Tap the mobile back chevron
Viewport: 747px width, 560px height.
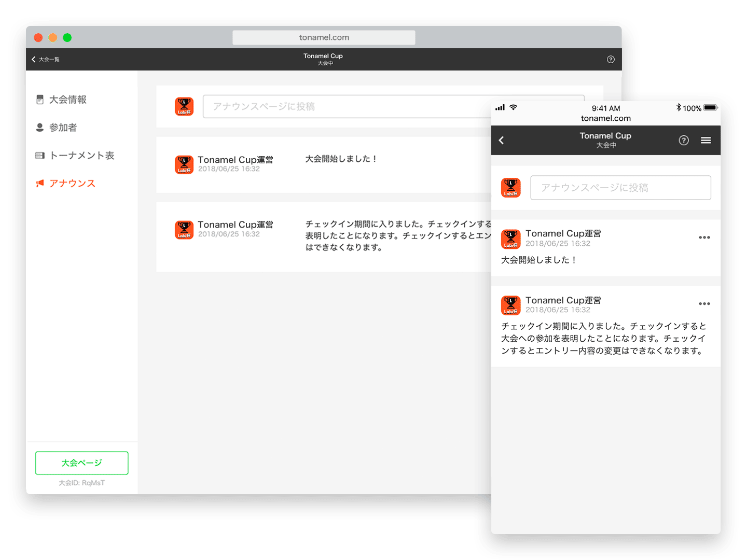pos(502,141)
